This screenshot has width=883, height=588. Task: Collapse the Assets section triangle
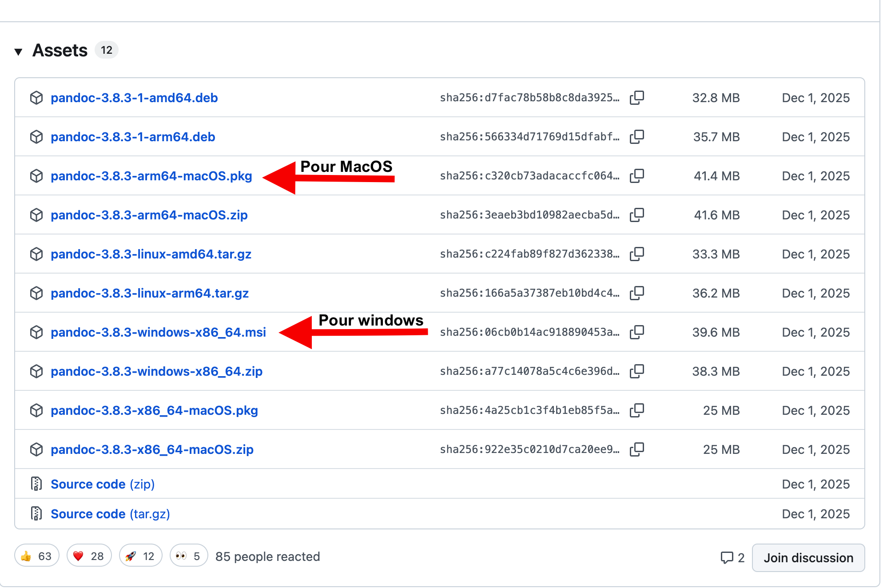tap(18, 52)
